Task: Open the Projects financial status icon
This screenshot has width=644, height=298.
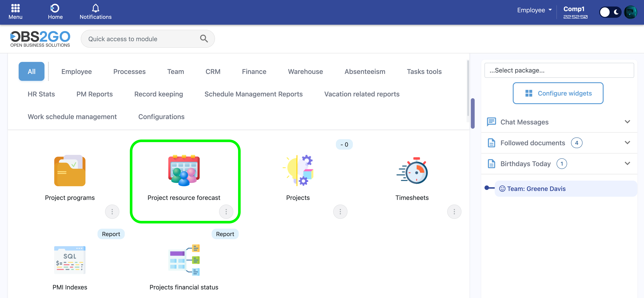Action: (184, 260)
